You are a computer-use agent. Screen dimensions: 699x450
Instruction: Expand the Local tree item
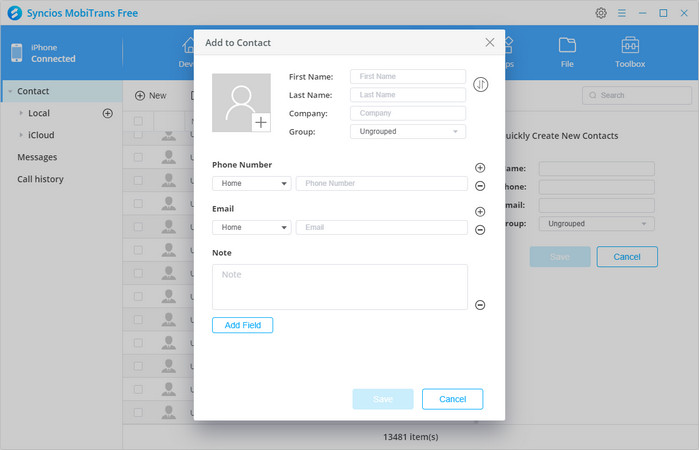[21, 113]
